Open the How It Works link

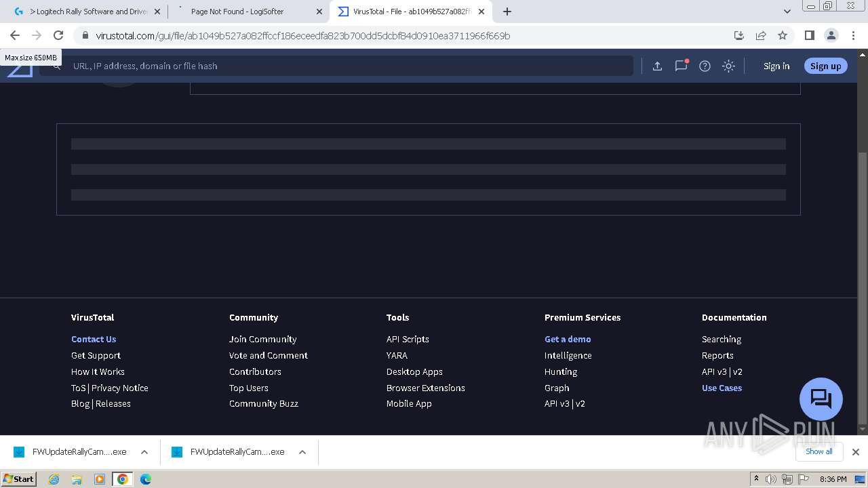tap(98, 371)
